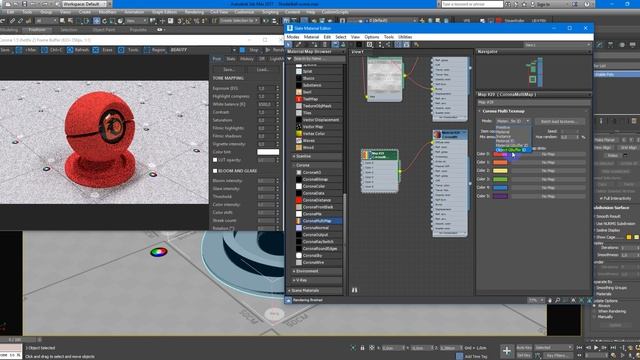Click the Refresh icon in Corona frame buffer
Screen dimensions: 640x360
(70, 50)
